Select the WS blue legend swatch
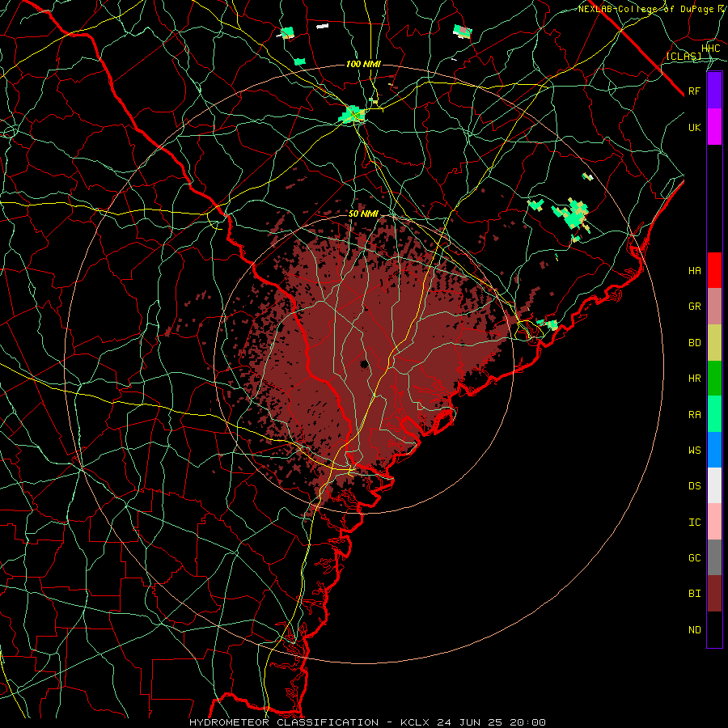The image size is (728, 728). pyautogui.click(x=714, y=450)
